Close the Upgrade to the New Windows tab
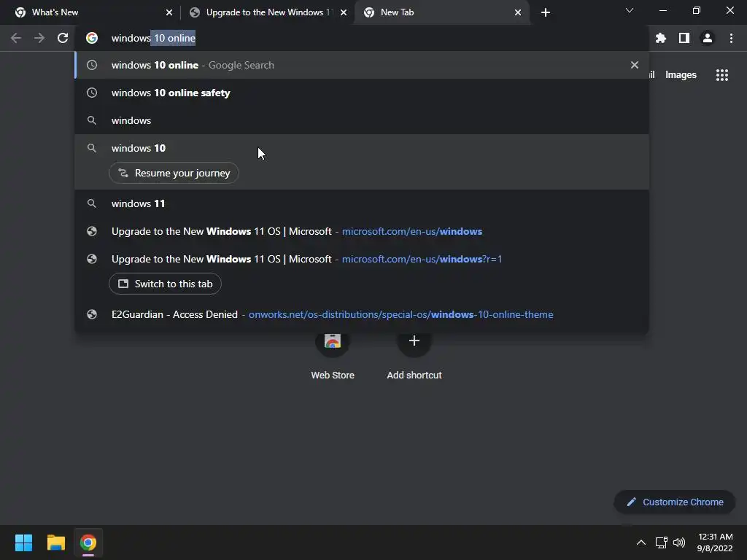Viewport: 747px width, 560px height. click(x=344, y=12)
